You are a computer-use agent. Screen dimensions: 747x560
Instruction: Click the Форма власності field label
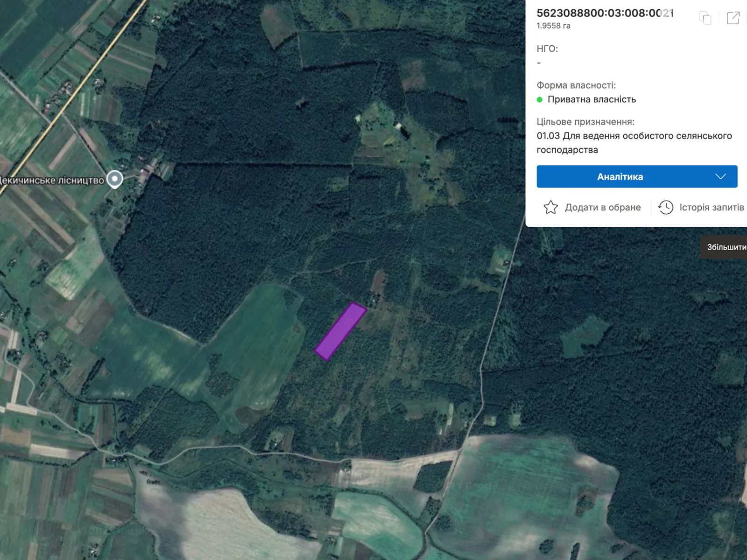(x=576, y=85)
